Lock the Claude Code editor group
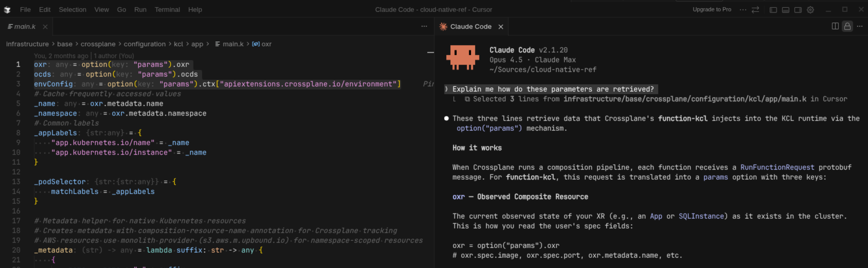The image size is (868, 268). (x=847, y=26)
